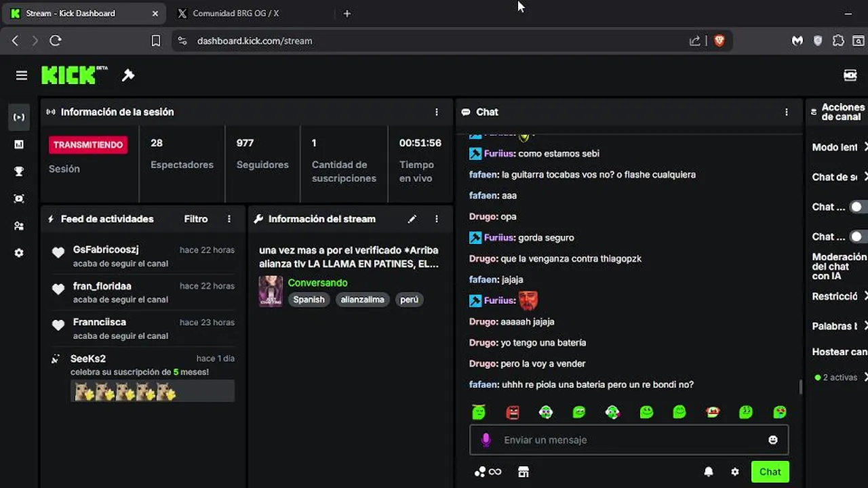Switch to Stream - Kick Dashboard tab
The height and width of the screenshot is (488, 868).
[x=85, y=14]
